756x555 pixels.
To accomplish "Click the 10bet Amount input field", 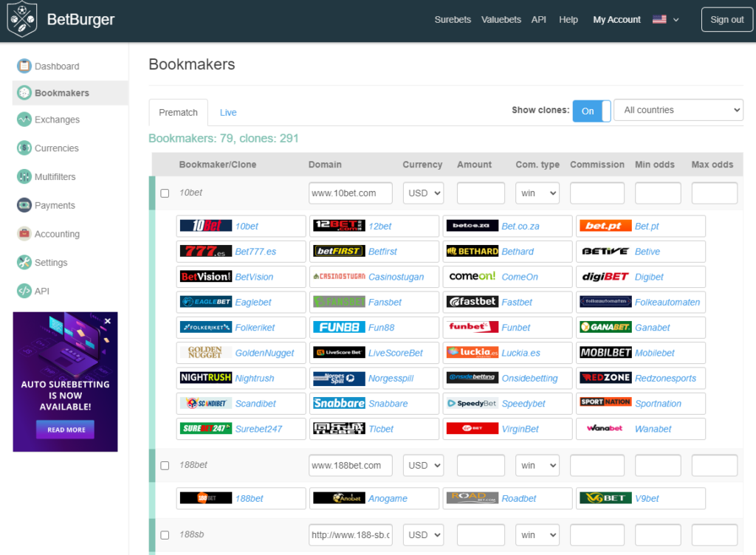I will click(481, 193).
